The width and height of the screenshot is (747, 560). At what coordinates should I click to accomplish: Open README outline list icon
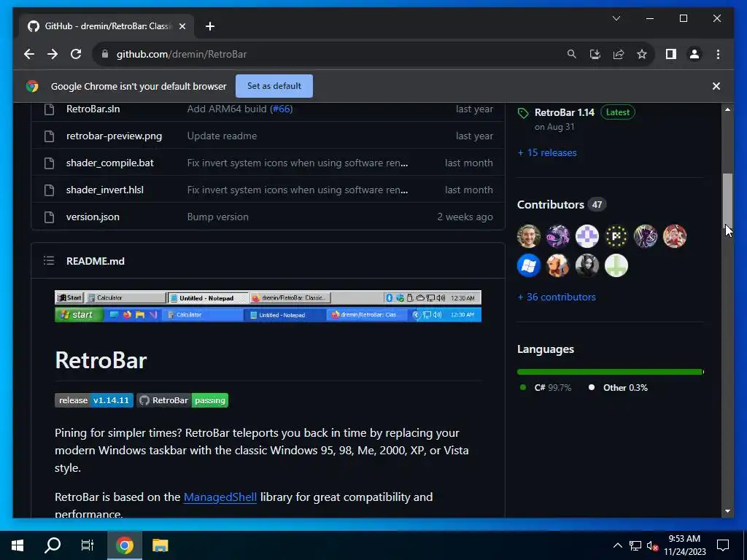[x=49, y=260]
